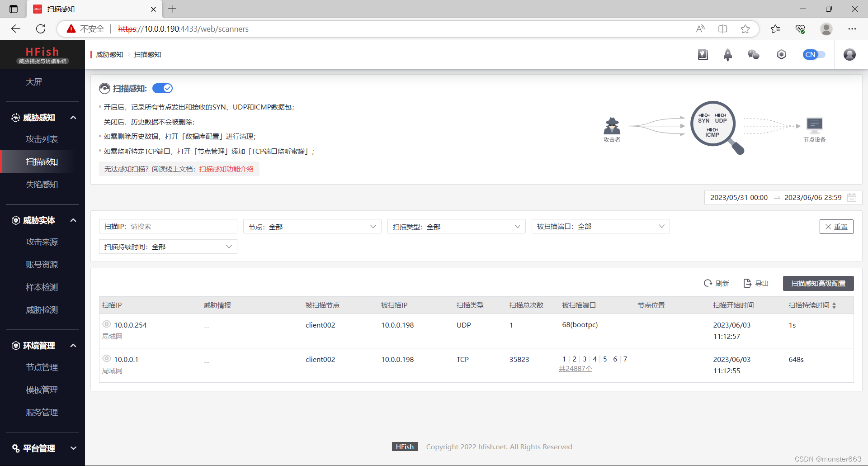Select 扫描感知 in the sidebar
The width and height of the screenshot is (868, 466).
42,162
